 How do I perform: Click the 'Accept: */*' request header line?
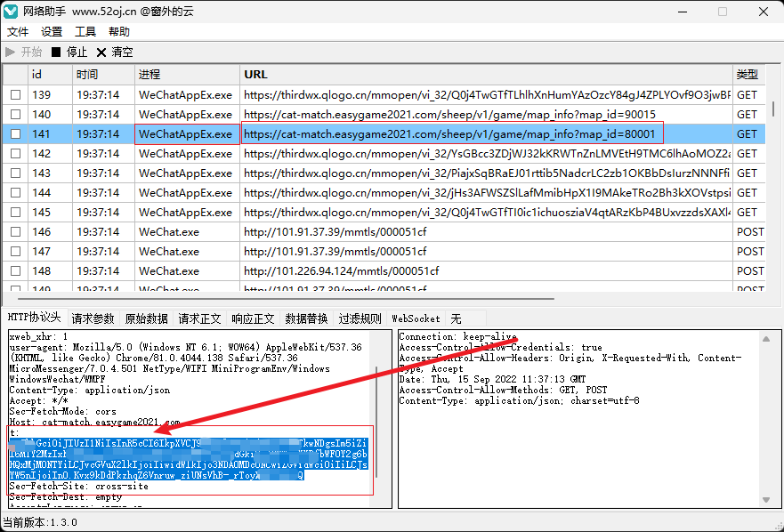(38, 400)
